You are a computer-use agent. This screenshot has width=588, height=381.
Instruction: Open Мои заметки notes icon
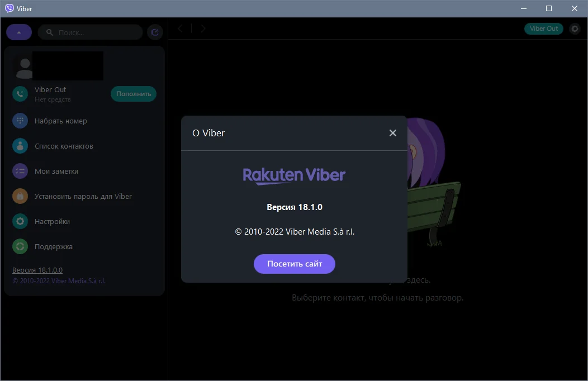point(20,171)
